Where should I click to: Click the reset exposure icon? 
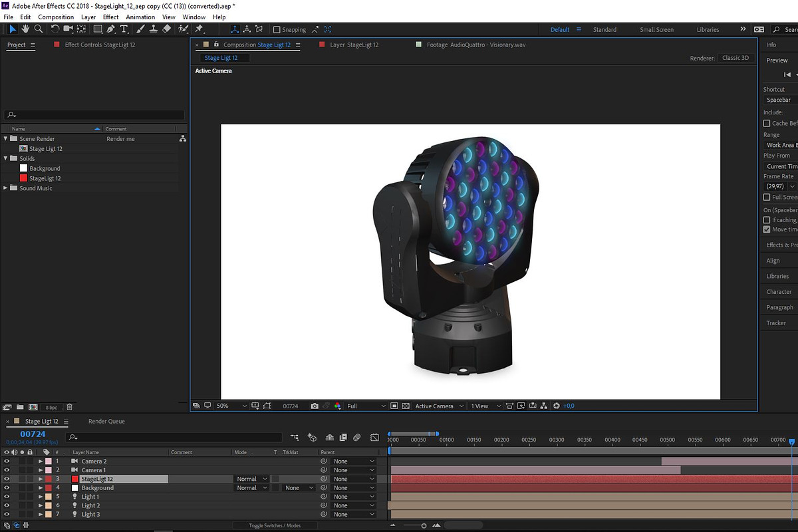(x=557, y=406)
